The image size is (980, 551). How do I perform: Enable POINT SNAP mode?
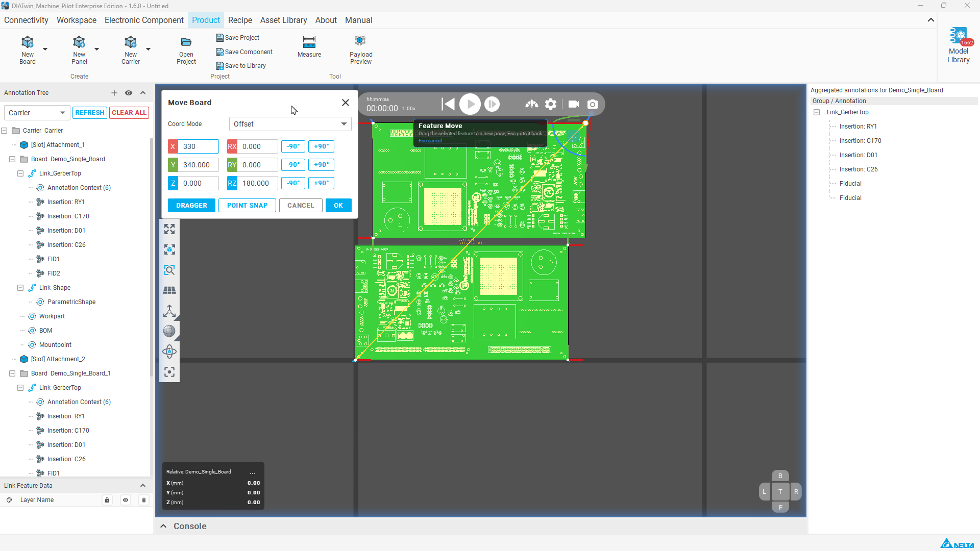(247, 206)
